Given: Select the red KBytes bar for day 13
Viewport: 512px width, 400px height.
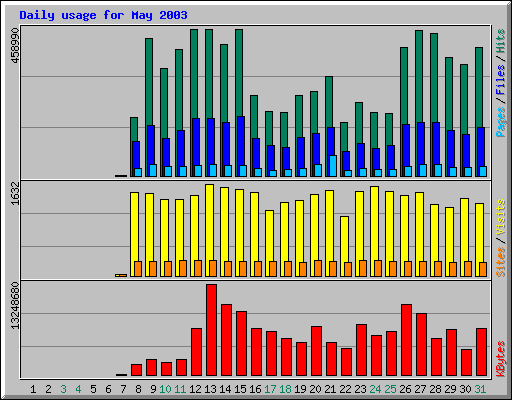Looking at the screenshot, I should [211, 330].
